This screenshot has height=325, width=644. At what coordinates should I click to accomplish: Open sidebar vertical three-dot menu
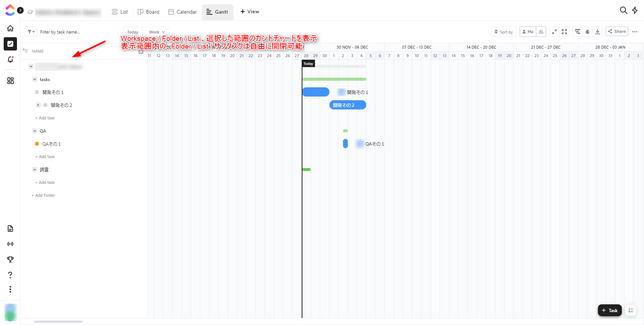(10, 289)
